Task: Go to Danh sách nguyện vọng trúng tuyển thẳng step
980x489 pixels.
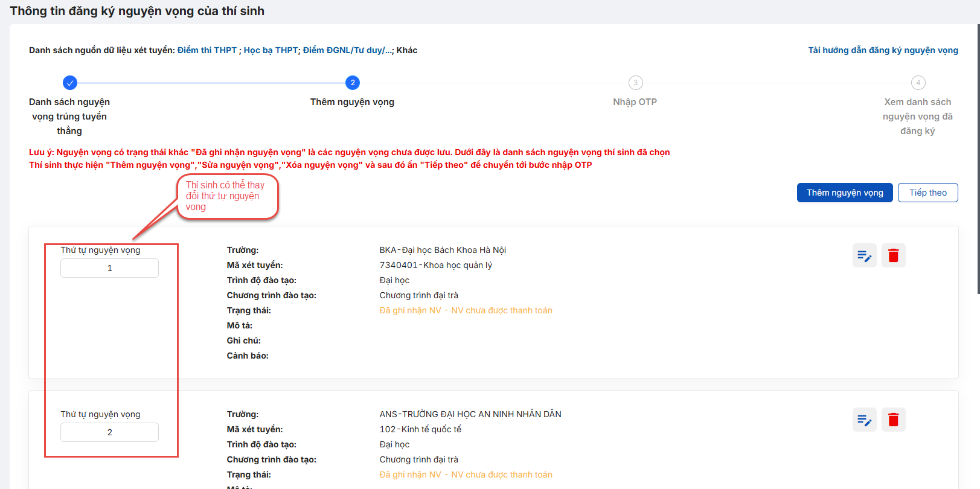Action: tap(69, 117)
